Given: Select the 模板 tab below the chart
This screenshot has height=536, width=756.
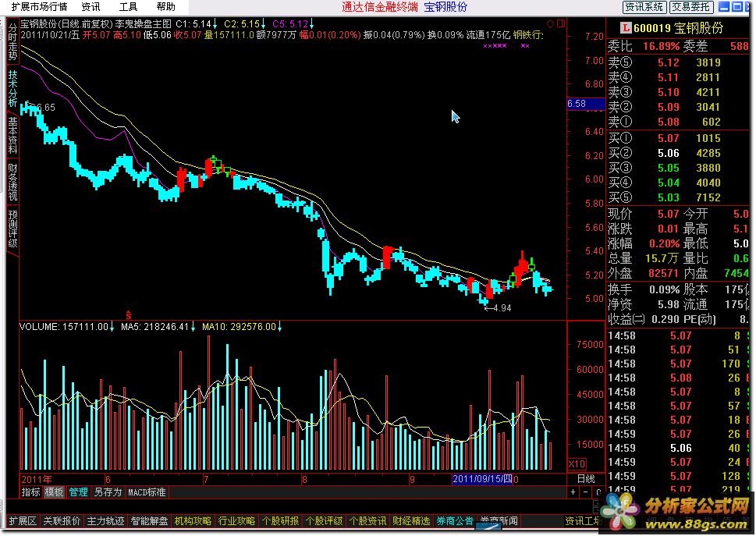Looking at the screenshot, I should (x=54, y=492).
